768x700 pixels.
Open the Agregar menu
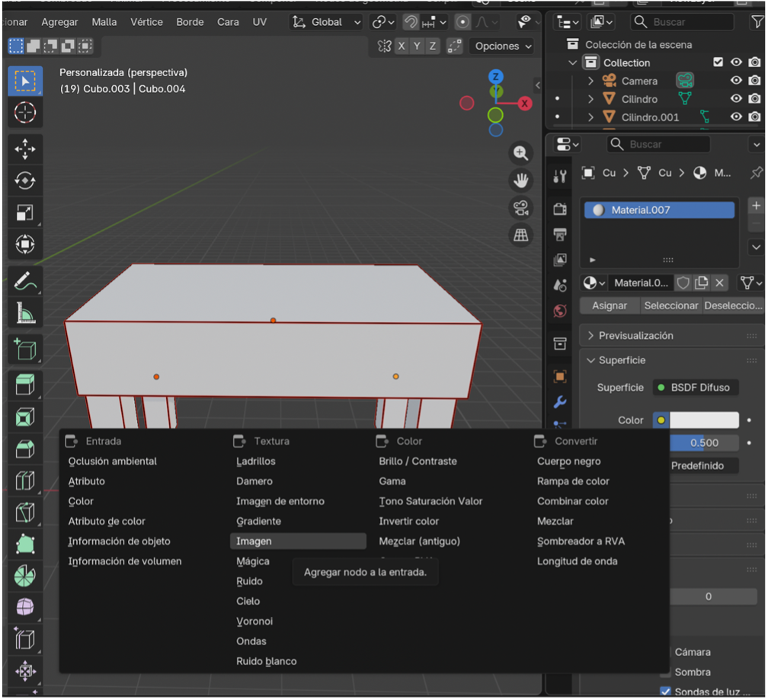click(x=59, y=21)
